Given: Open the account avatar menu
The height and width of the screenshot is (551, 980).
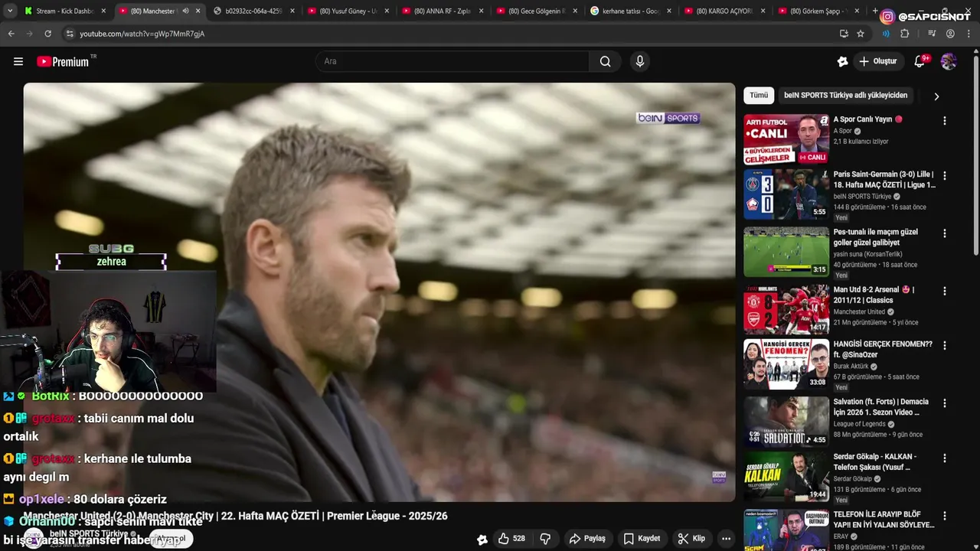Looking at the screenshot, I should pos(949,61).
